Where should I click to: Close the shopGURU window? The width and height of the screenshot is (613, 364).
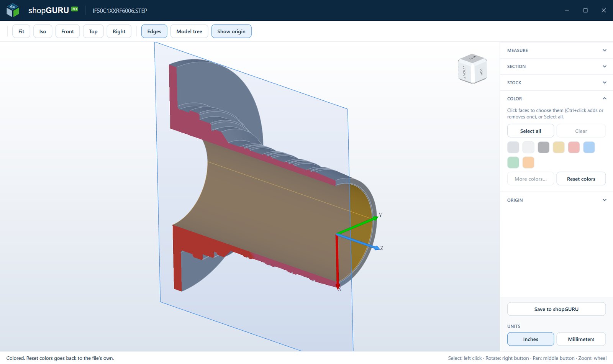click(604, 10)
